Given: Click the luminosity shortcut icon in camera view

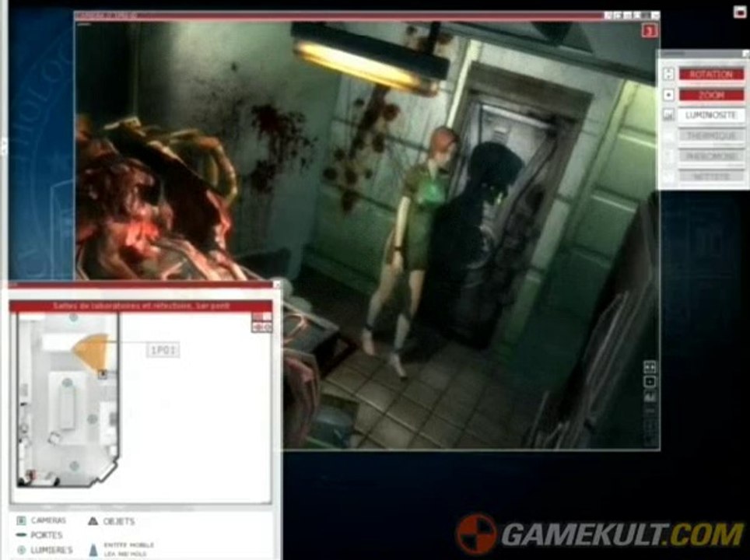Looking at the screenshot, I should point(650,397).
